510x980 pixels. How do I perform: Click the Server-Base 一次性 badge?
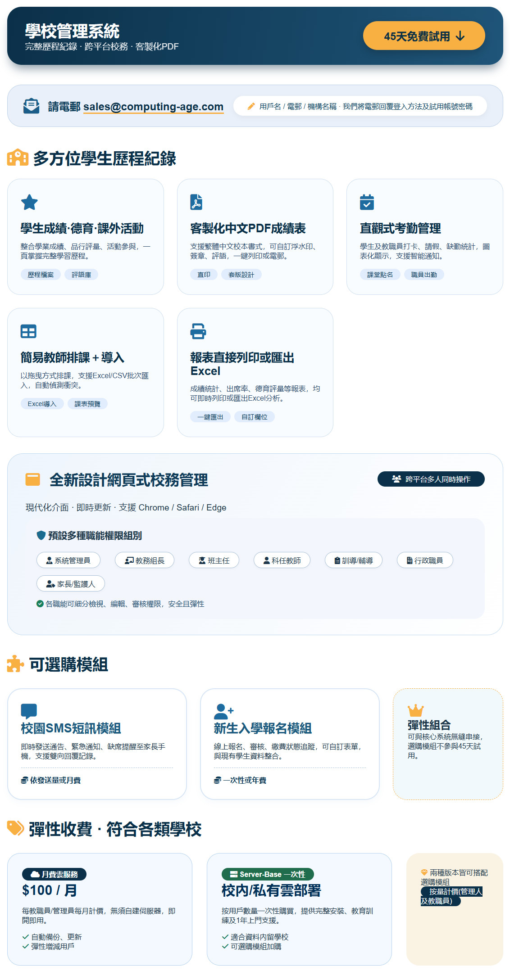click(x=268, y=874)
